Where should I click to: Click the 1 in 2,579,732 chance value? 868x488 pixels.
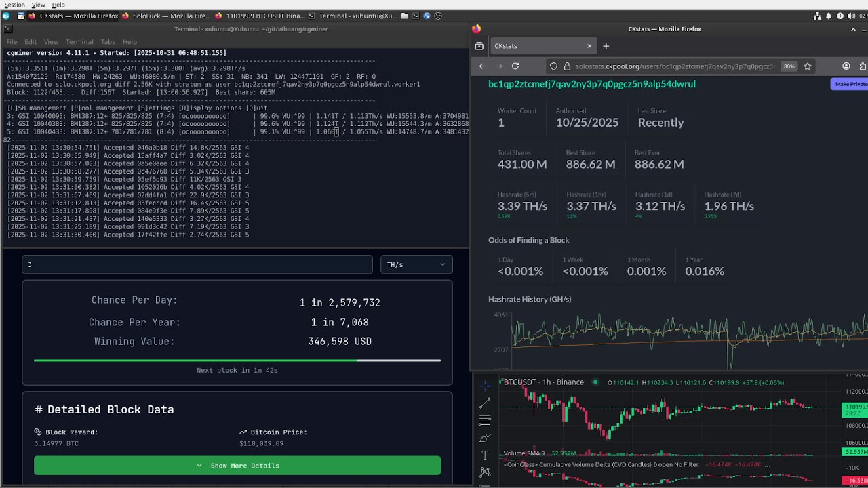[340, 302]
